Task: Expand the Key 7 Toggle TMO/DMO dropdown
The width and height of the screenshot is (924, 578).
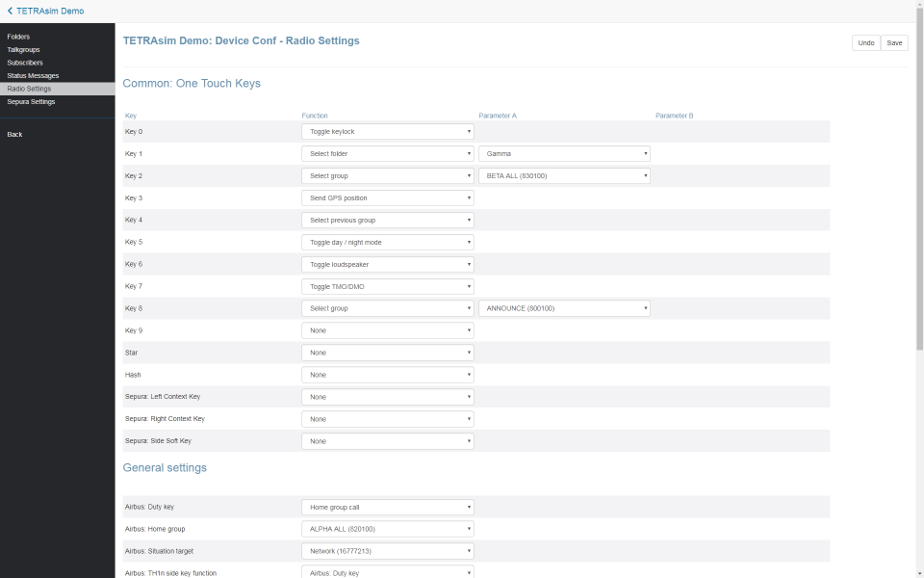Action: 387,287
